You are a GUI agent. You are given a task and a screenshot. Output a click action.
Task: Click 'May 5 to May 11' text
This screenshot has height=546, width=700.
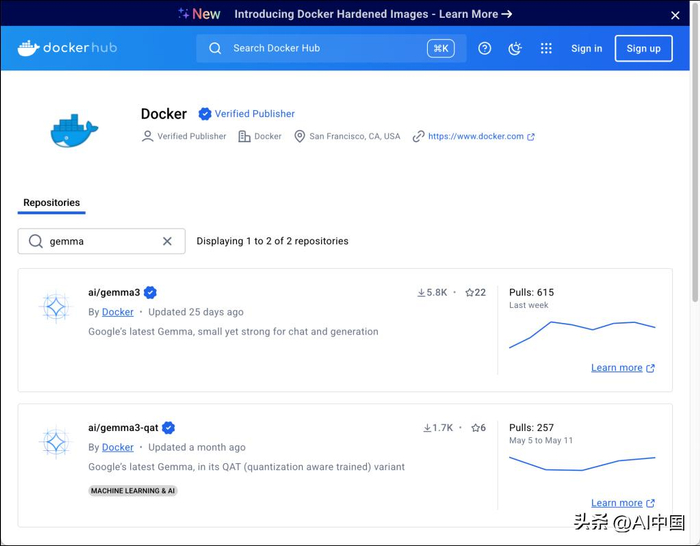pos(541,441)
